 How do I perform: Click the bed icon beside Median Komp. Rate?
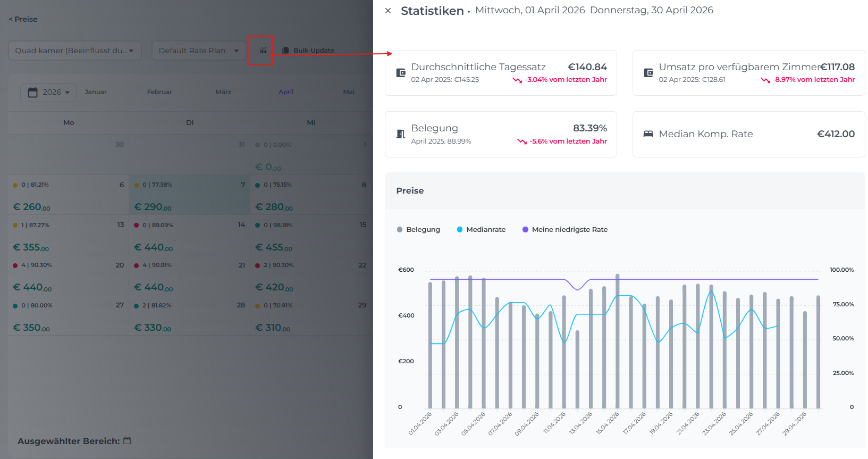[x=648, y=134]
